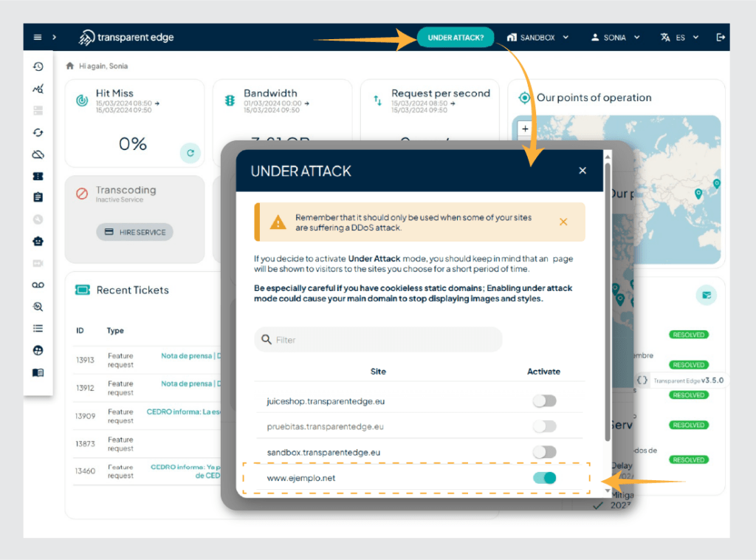
Task: Refresh the Hit Miss card
Action: click(x=190, y=153)
